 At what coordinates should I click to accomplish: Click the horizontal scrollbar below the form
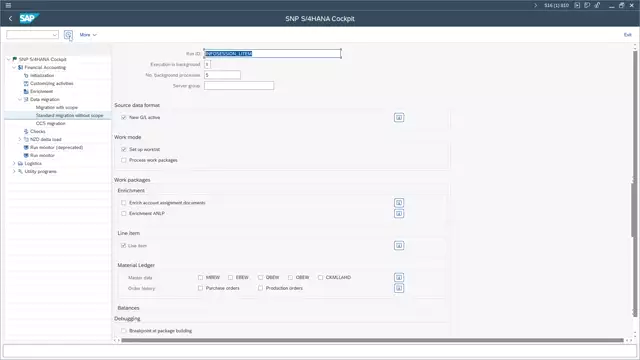(x=372, y=340)
